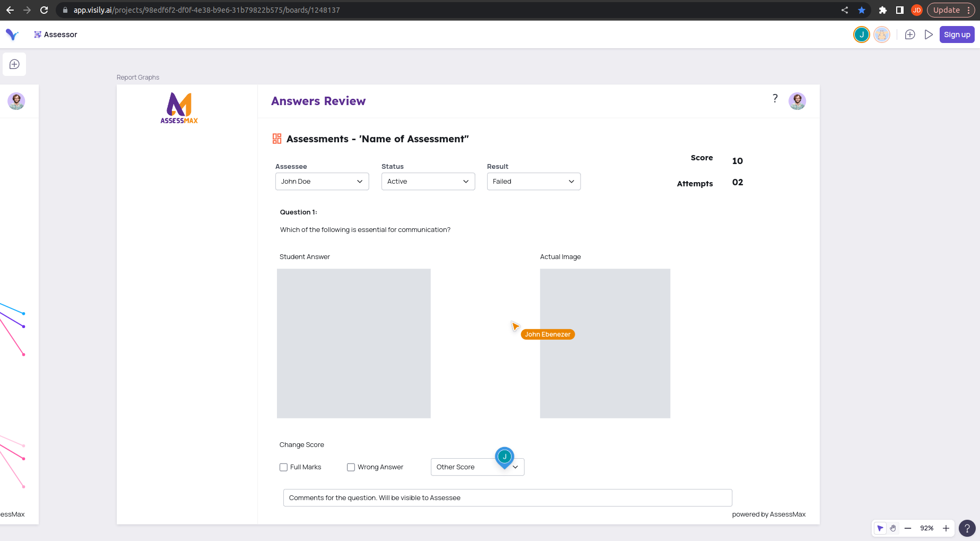Click the add comment icon in top bar
Image resolution: width=980 pixels, height=541 pixels.
(x=910, y=35)
